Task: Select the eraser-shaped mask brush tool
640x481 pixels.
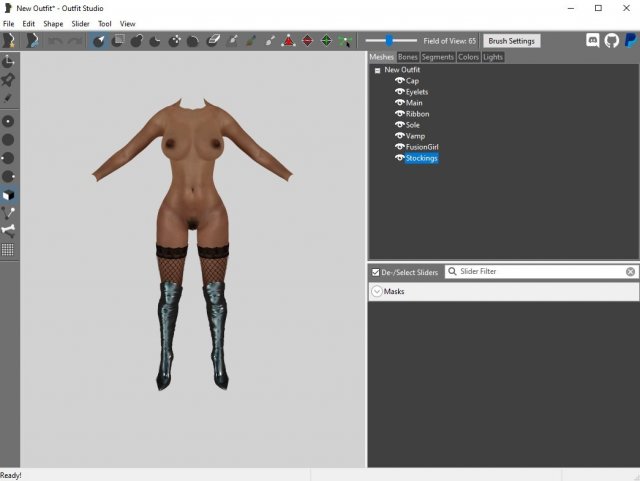Action: [212, 41]
